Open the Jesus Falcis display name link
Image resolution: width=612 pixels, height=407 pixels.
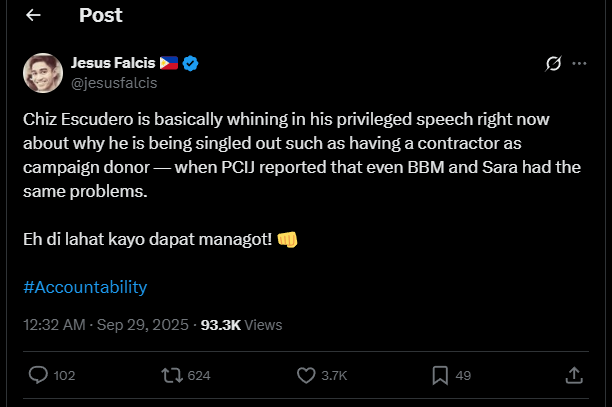click(113, 63)
